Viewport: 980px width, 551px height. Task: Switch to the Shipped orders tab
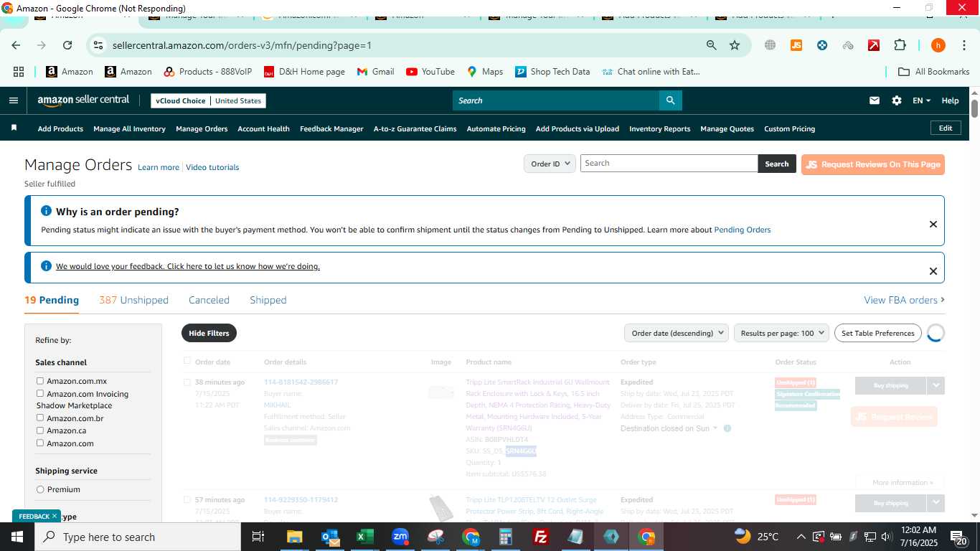268,300
